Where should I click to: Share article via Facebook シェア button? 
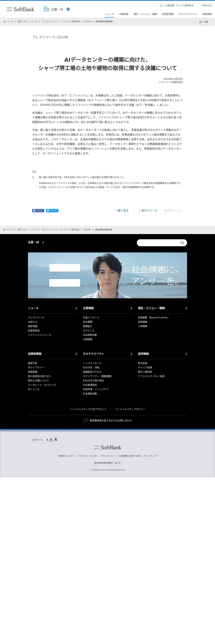pos(38,211)
